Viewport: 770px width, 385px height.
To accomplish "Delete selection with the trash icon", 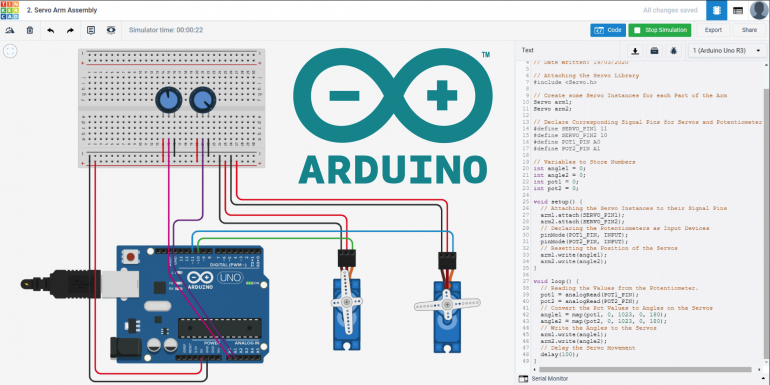I will 30,30.
